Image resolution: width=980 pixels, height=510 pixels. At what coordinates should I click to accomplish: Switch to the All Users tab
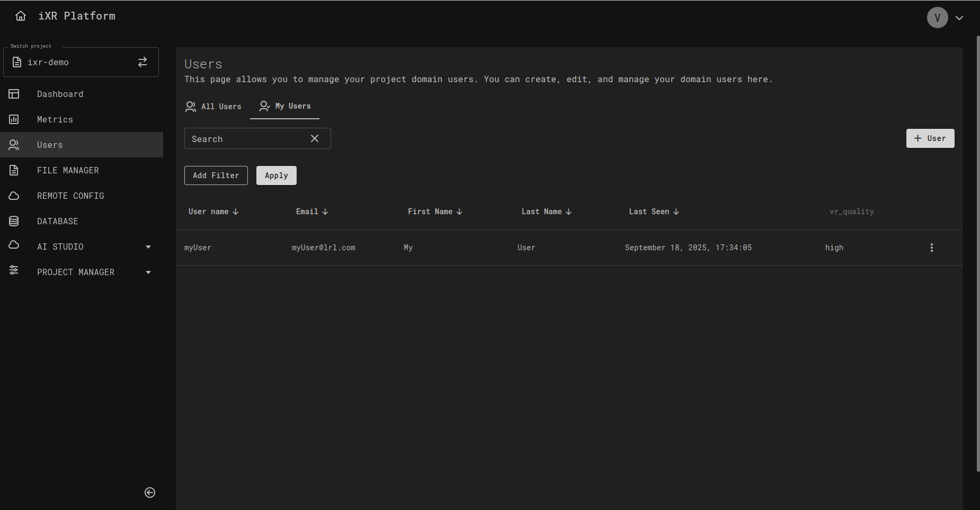click(213, 107)
